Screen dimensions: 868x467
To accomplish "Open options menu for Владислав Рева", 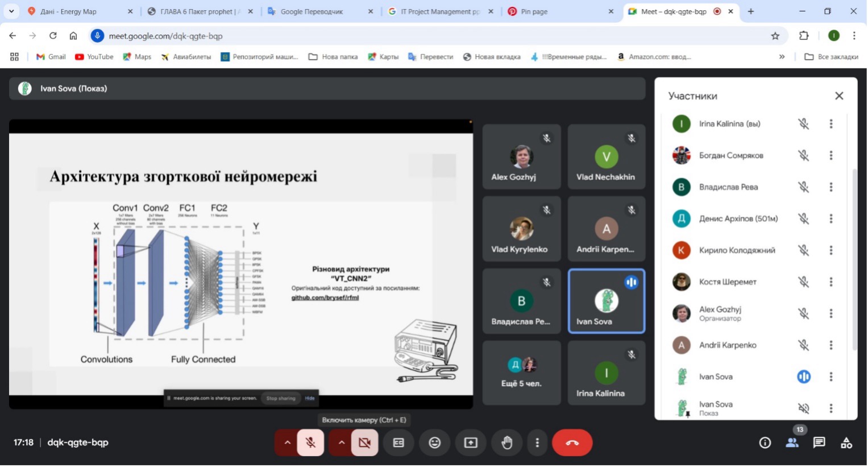I will [x=831, y=187].
